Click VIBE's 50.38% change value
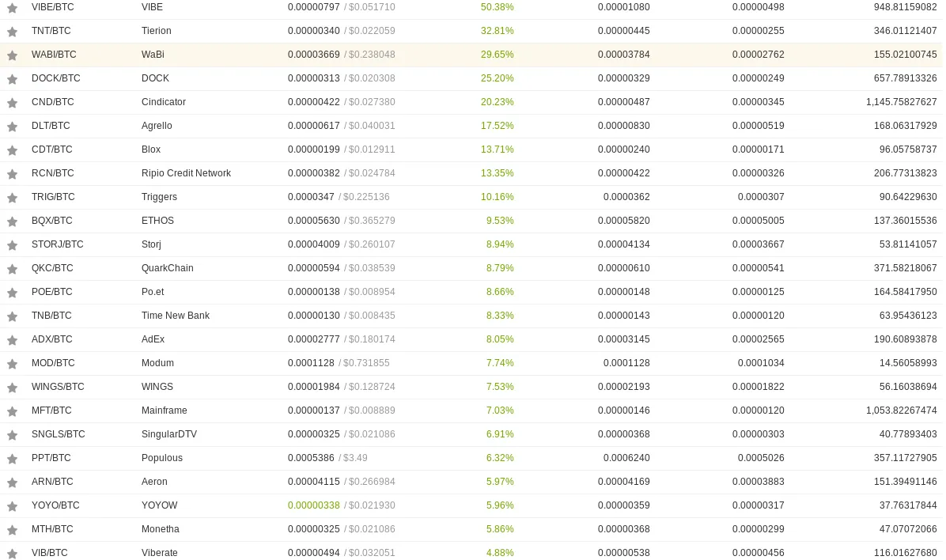 (498, 7)
